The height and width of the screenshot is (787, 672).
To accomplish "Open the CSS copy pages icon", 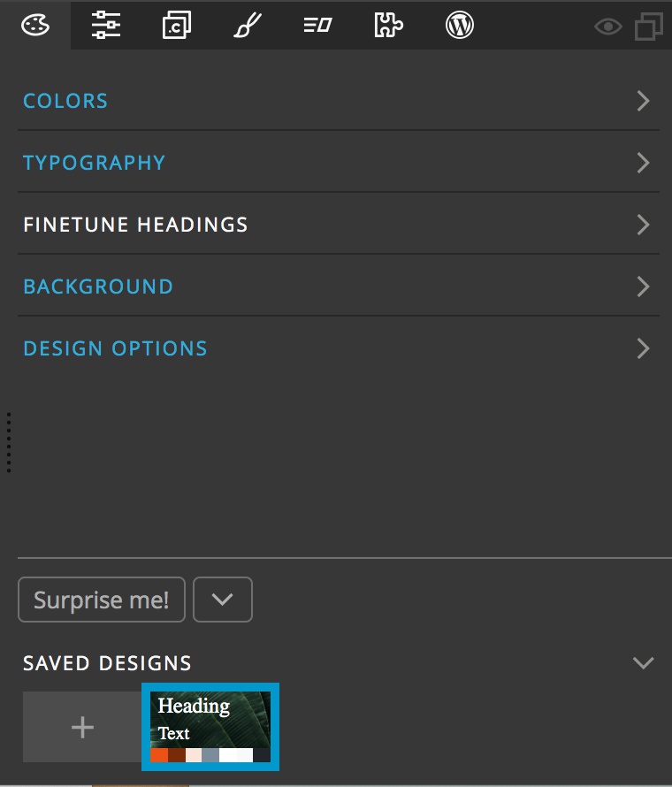I will [x=177, y=25].
